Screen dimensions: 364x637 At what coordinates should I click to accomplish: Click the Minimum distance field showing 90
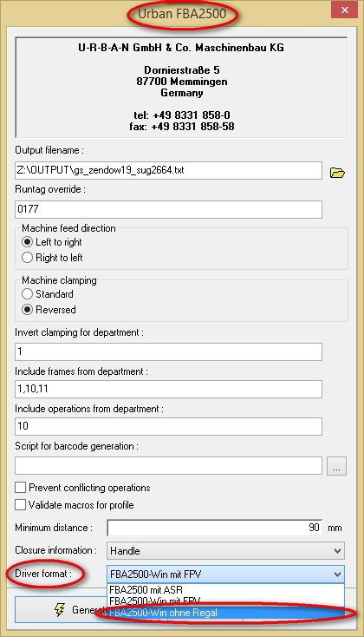(x=215, y=528)
